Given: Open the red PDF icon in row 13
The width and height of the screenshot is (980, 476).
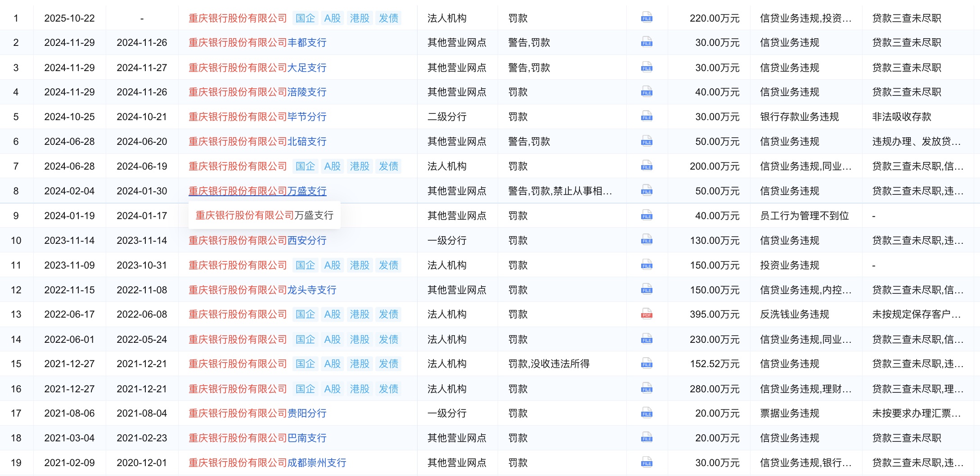Looking at the screenshot, I should point(647,314).
